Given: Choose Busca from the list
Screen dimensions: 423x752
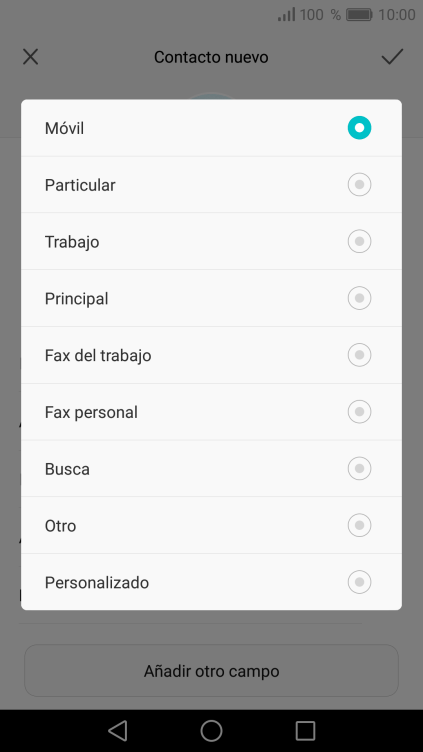Looking at the screenshot, I should click(212, 469).
